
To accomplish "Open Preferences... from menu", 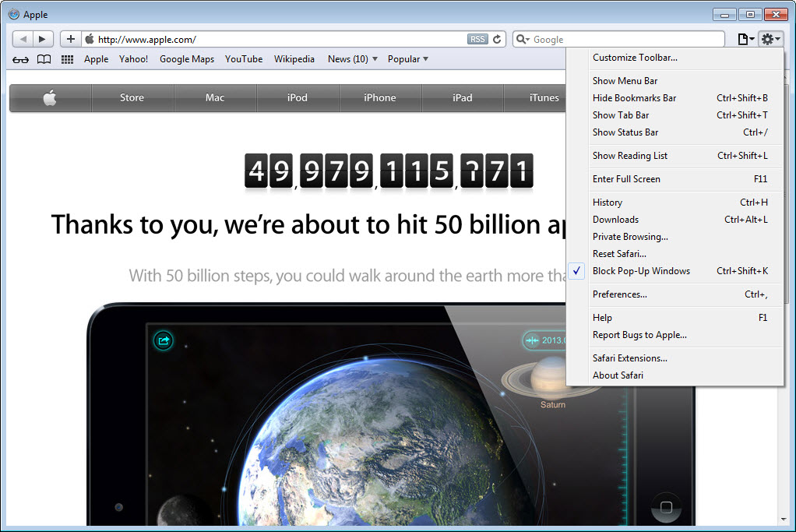I will (674, 294).
